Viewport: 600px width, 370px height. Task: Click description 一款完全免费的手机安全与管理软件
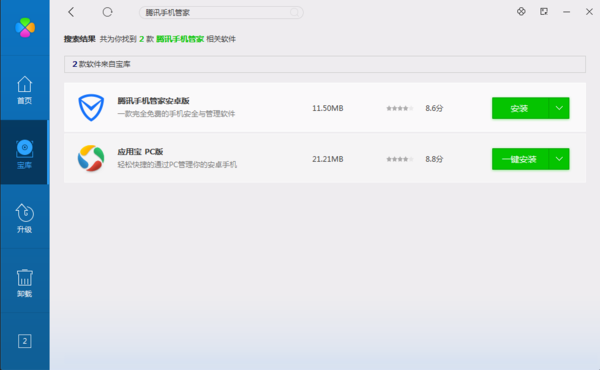pyautogui.click(x=176, y=114)
